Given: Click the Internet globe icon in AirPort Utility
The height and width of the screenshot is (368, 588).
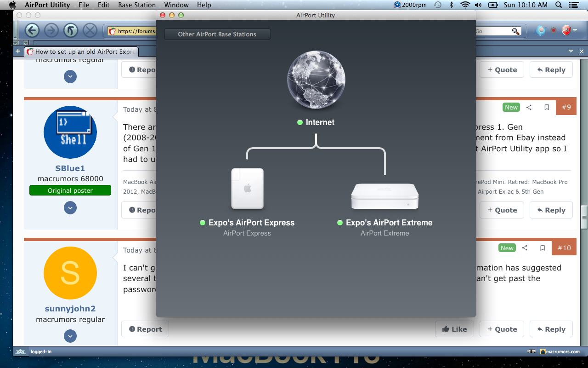Looking at the screenshot, I should (316, 80).
